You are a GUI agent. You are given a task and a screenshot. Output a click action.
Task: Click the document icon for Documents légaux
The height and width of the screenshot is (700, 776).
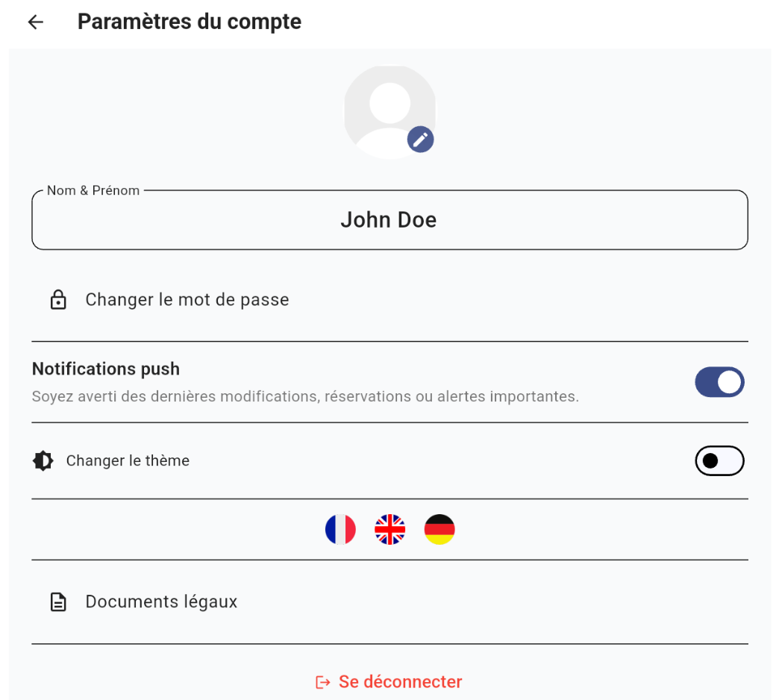tap(58, 601)
